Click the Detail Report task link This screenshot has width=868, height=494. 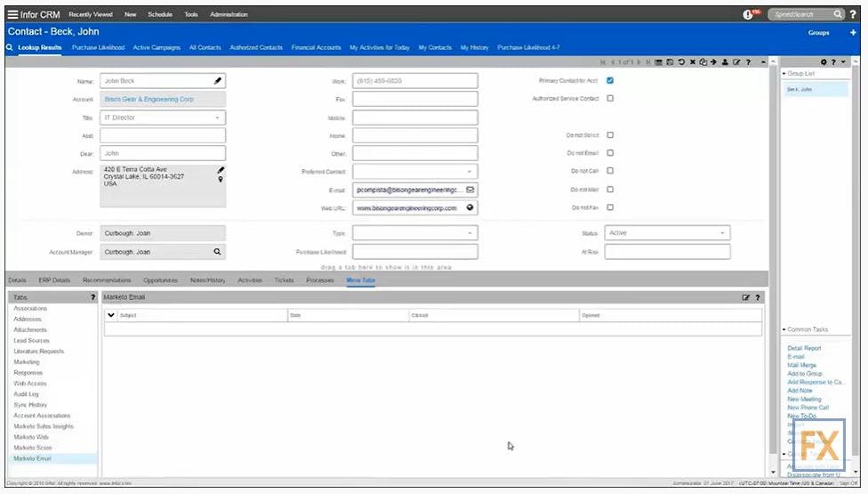coord(804,348)
